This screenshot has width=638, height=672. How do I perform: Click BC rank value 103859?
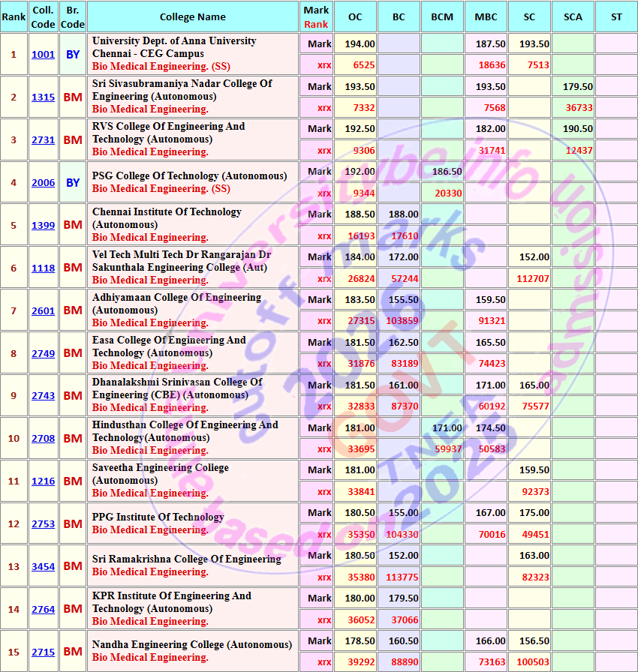click(402, 320)
